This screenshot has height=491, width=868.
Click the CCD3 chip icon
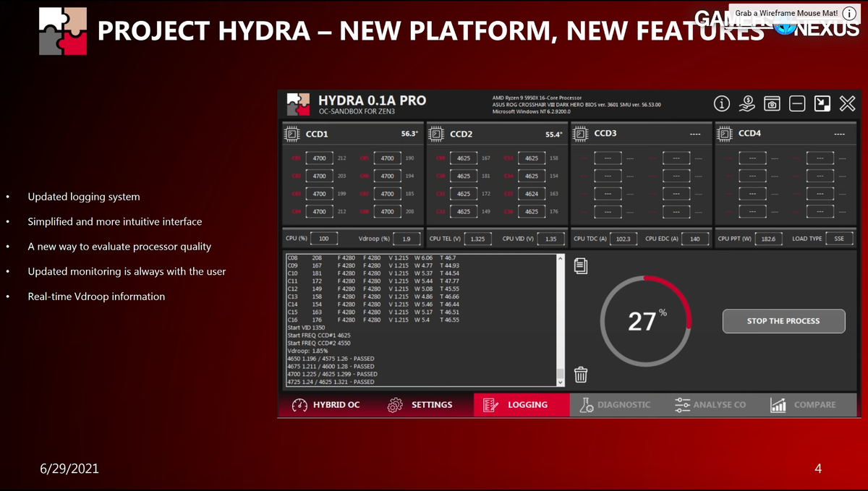pyautogui.click(x=580, y=134)
